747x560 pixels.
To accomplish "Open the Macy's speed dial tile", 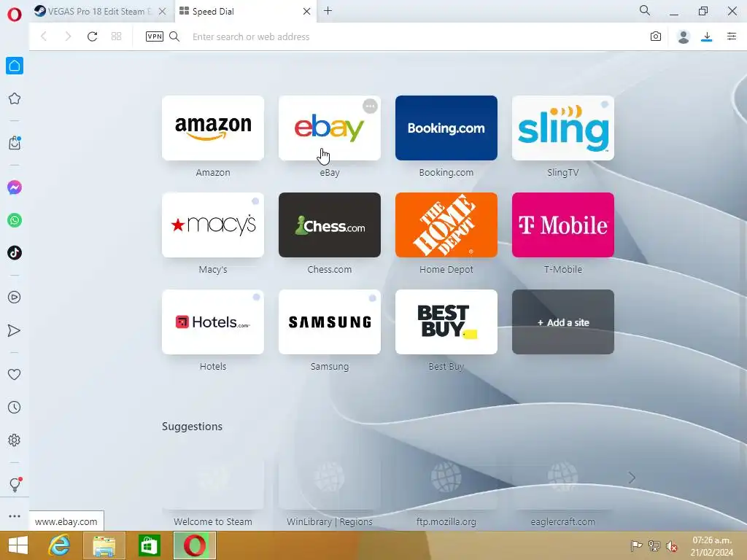I will (x=213, y=225).
